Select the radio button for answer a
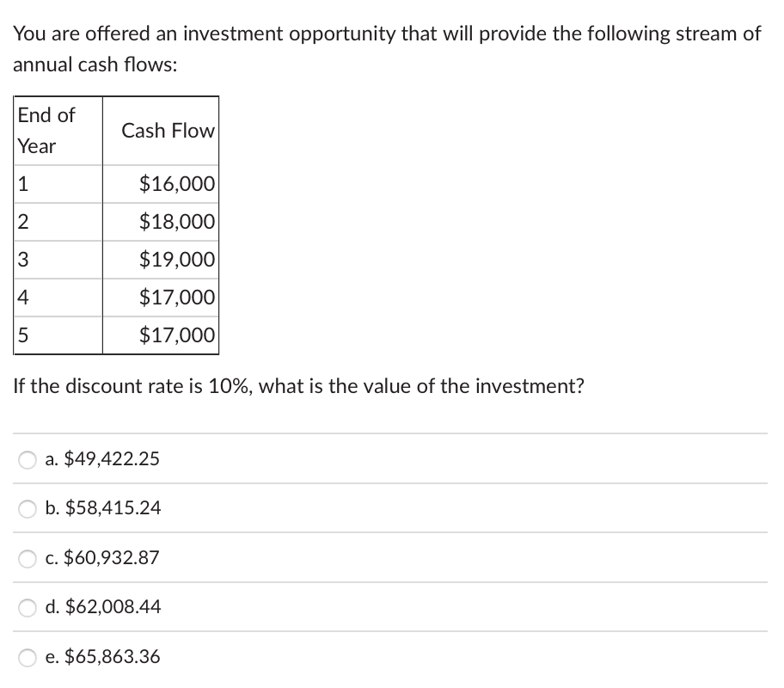Viewport: 784px width, 688px height. click(28, 459)
